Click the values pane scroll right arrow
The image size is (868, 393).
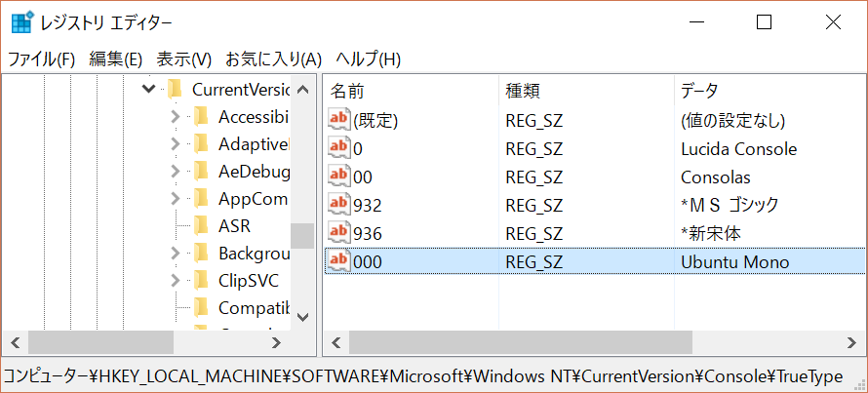[x=852, y=343]
